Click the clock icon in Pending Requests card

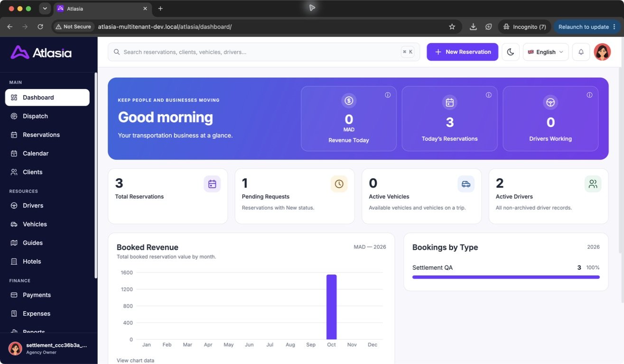click(339, 184)
